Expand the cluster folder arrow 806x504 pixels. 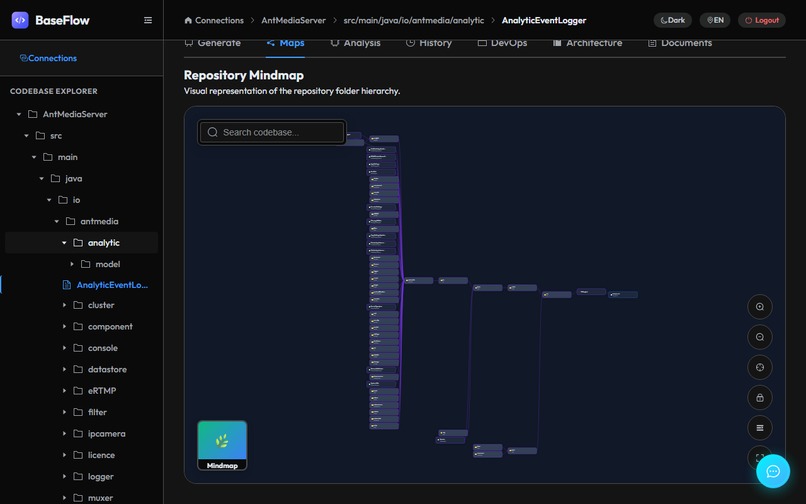(x=64, y=305)
